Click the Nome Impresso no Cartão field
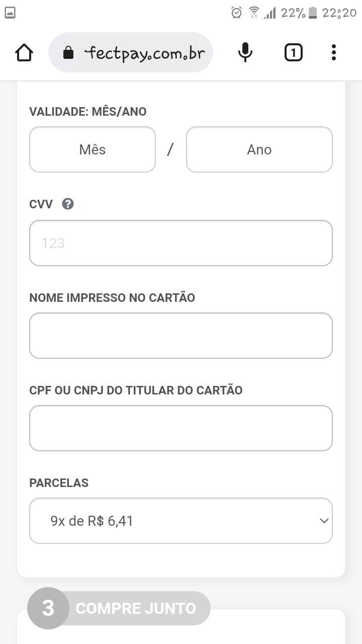 coord(181,336)
